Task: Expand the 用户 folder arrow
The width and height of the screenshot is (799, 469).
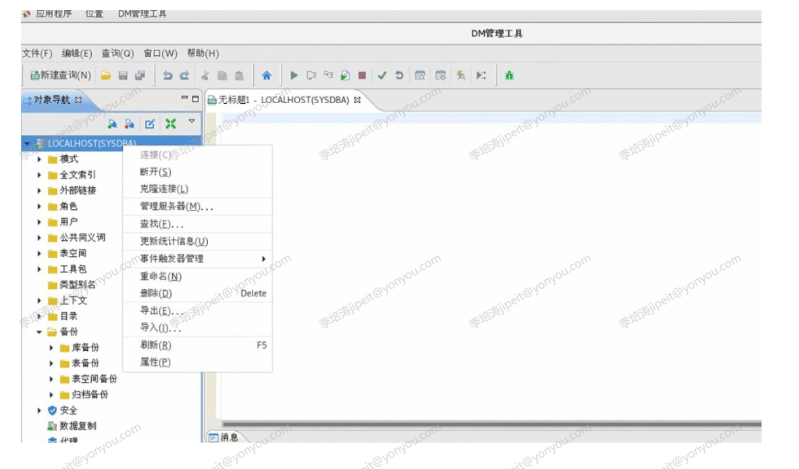Action: (39, 222)
